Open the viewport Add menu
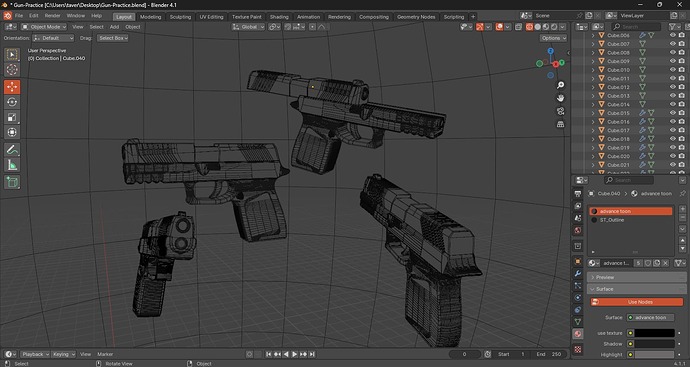 pyautogui.click(x=114, y=27)
